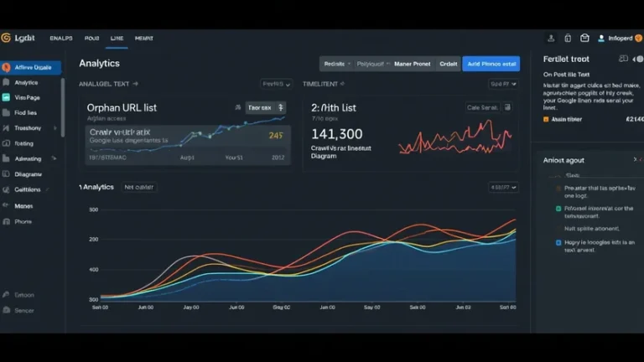Image resolution: width=644 pixels, height=362 pixels.
Task: Click the Taor cax button
Action: (266, 107)
